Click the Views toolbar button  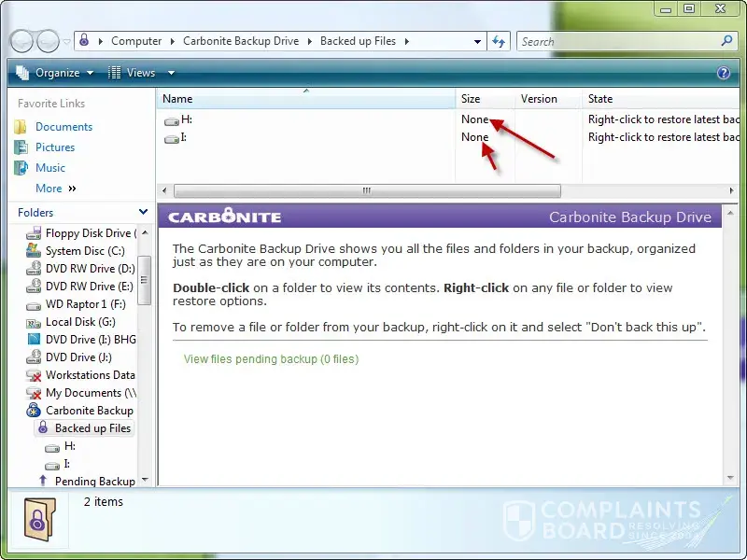[x=132, y=73]
